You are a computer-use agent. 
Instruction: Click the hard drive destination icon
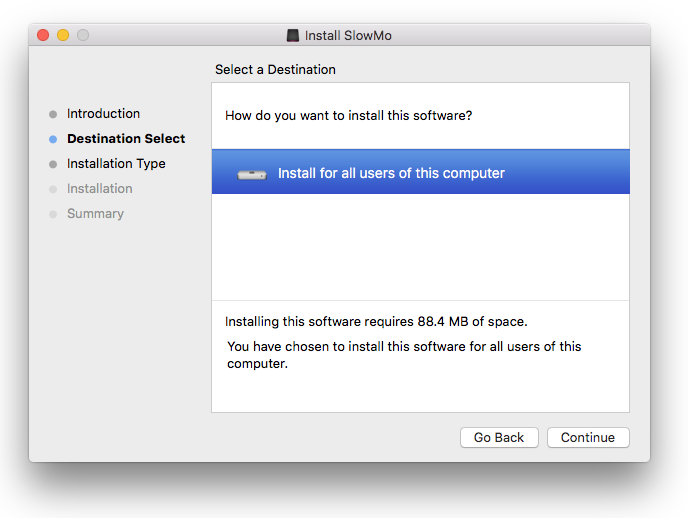tap(252, 174)
